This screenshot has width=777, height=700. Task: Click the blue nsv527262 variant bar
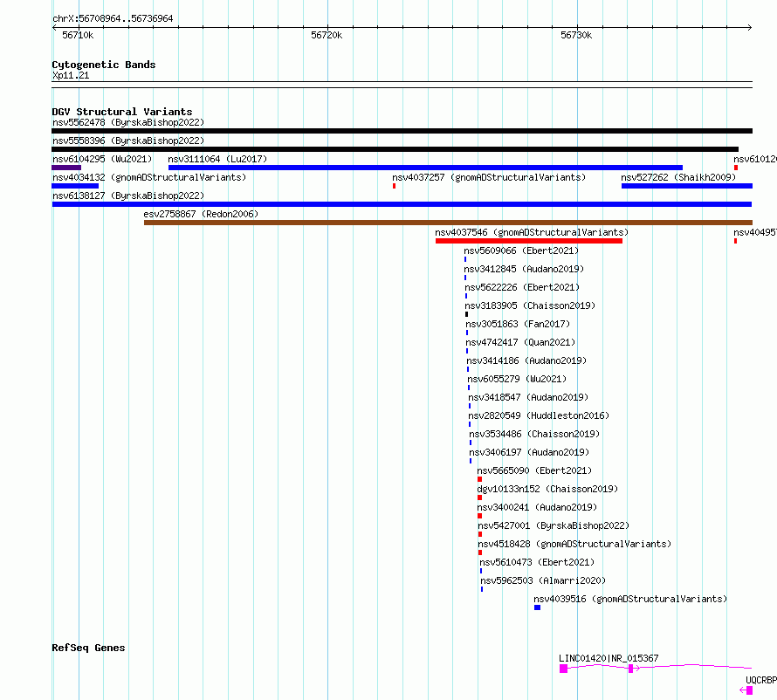687,186
